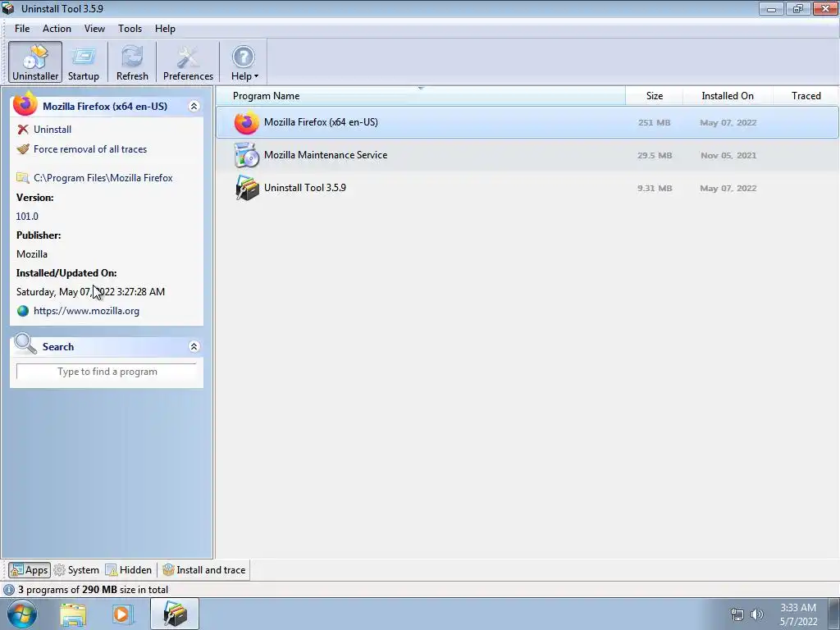840x630 pixels.
Task: Open the https://www.mozilla.org link
Action: point(86,311)
